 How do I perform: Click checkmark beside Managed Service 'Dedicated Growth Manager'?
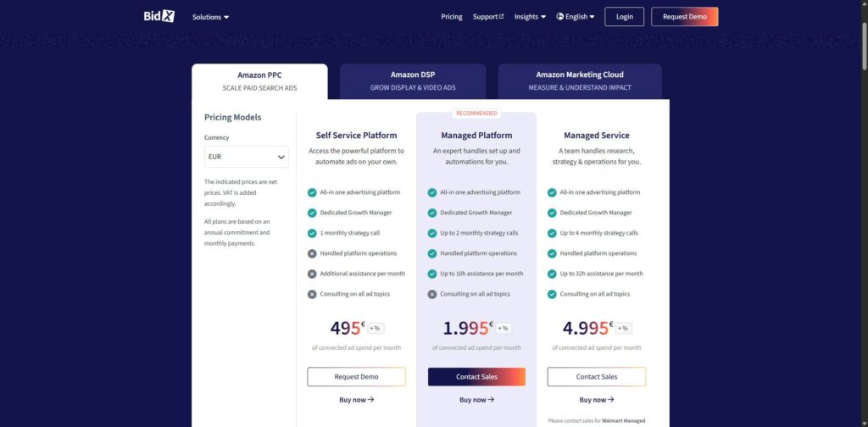[x=552, y=213]
